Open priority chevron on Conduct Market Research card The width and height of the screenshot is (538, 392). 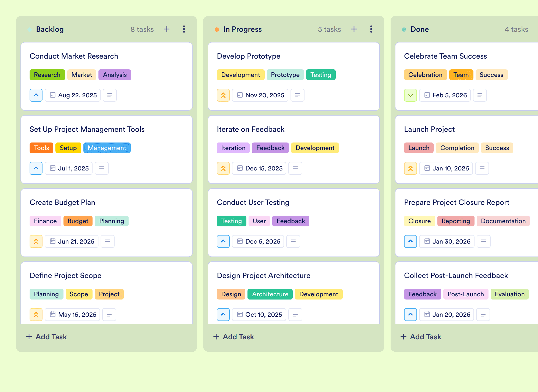pyautogui.click(x=36, y=95)
